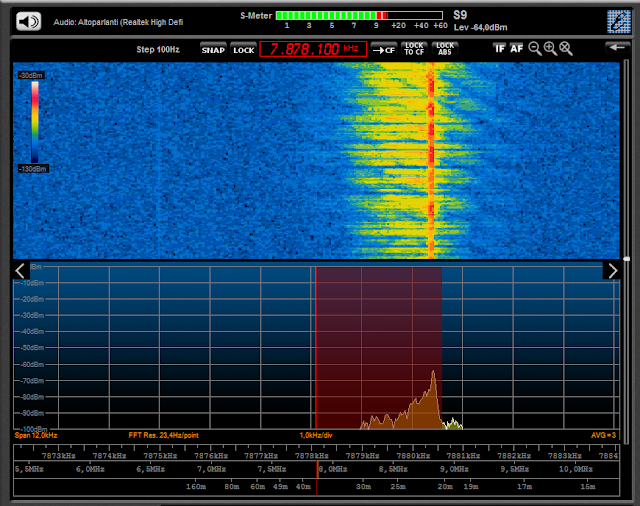Click the Lev -64,0dBm reading
This screenshot has height=506, width=640.
480,28
